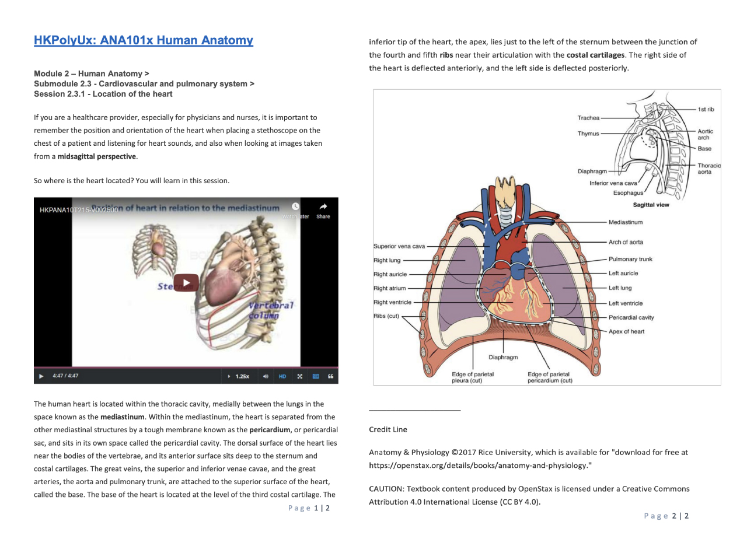Click the bold words 'costal cartilages'
747x560 pixels.
pyautogui.click(x=595, y=55)
